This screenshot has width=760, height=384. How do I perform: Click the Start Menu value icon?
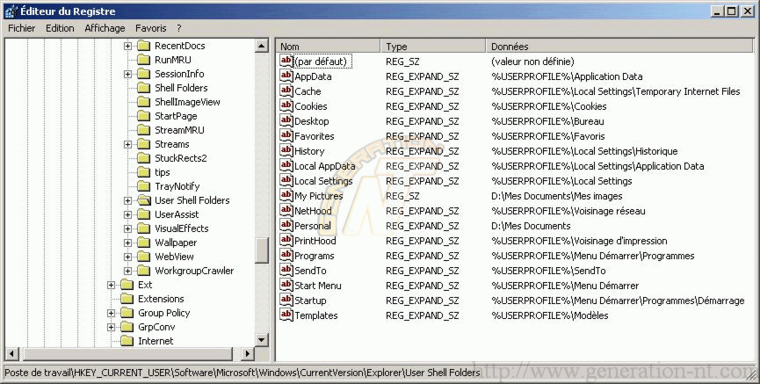pos(286,286)
